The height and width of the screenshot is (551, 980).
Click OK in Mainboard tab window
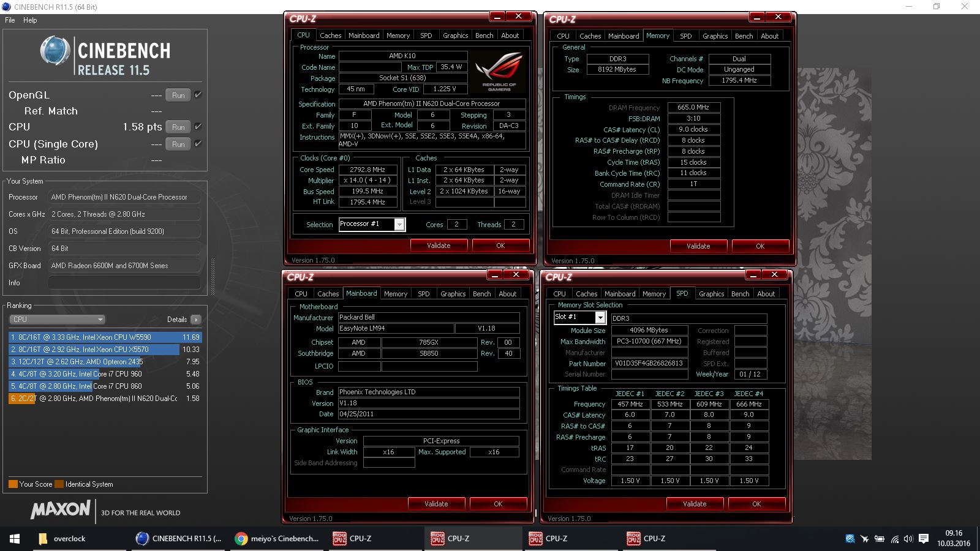498,504
